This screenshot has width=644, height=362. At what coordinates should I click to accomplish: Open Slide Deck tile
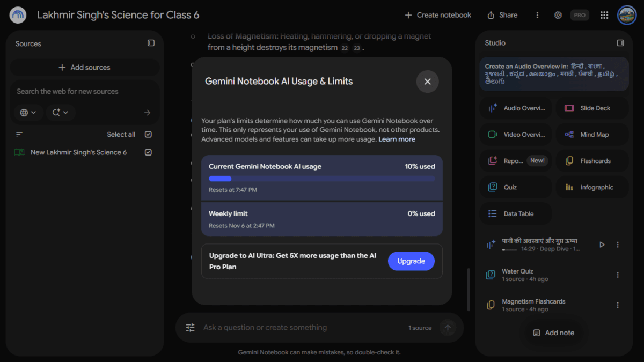tap(592, 108)
